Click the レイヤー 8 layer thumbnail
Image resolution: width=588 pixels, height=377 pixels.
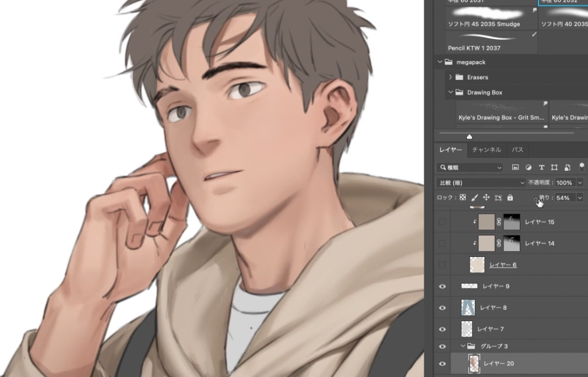pyautogui.click(x=468, y=308)
